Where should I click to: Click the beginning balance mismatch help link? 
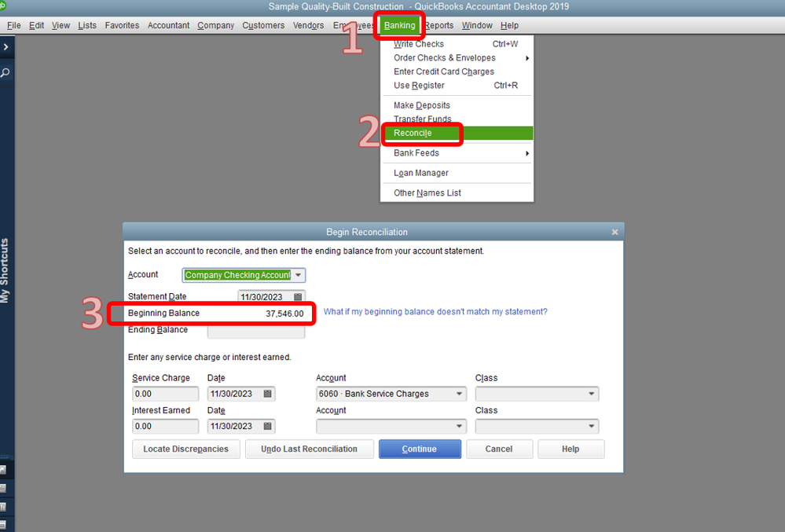(x=435, y=312)
